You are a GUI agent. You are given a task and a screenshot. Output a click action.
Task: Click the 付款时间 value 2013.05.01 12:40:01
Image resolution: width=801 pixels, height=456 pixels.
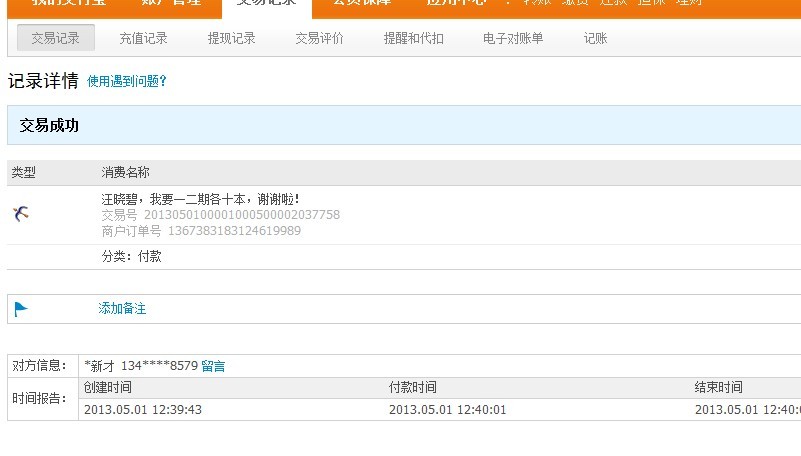click(x=448, y=409)
